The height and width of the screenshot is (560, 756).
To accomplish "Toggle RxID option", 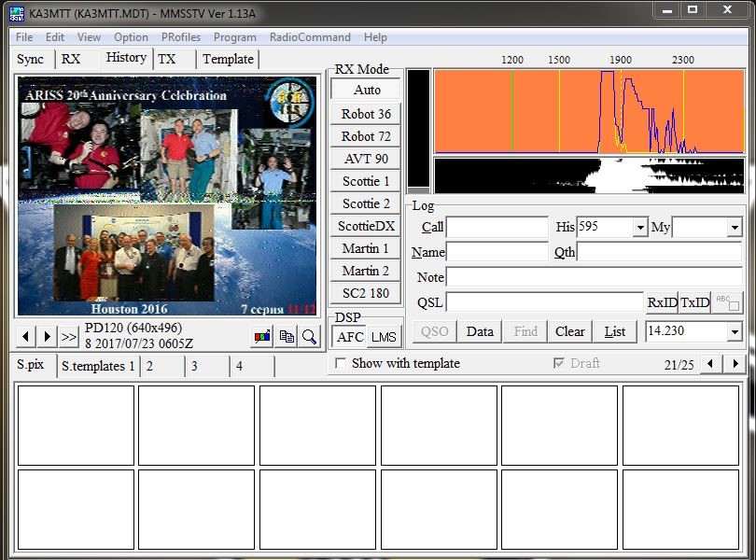I will point(662,302).
